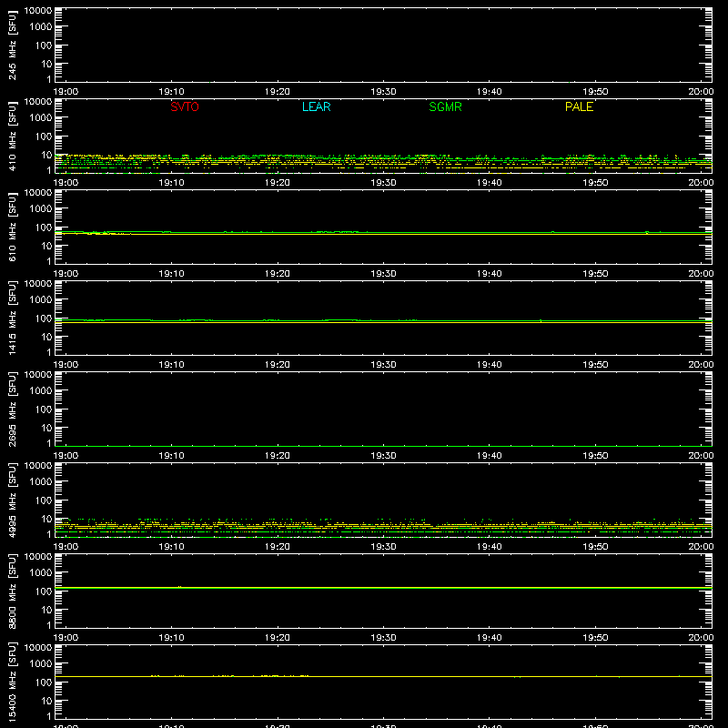This screenshot has height=728, width=728.
Task: Click the 1000 tick on 15400 MHz axis
Action: coord(41,664)
